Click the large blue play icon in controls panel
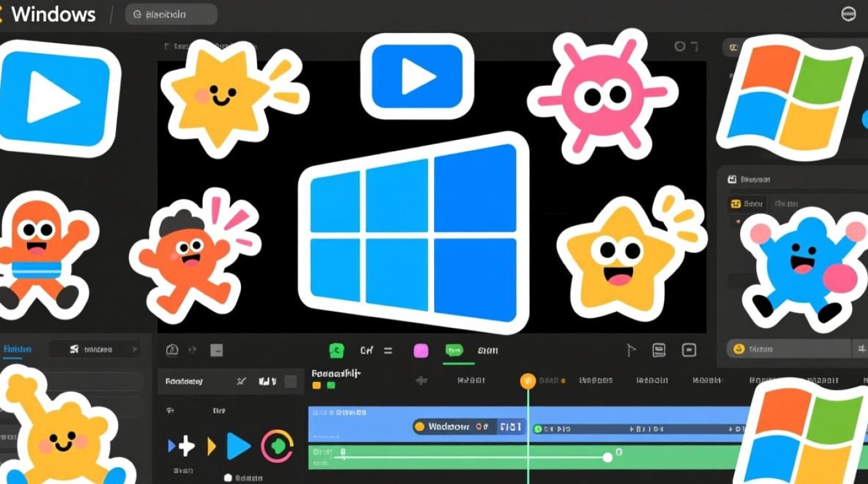 coord(239,446)
